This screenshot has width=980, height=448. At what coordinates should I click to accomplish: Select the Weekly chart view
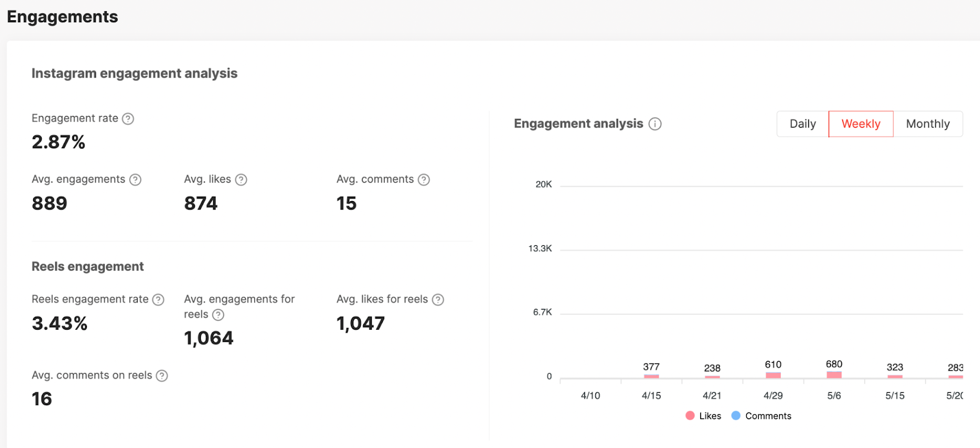point(861,124)
